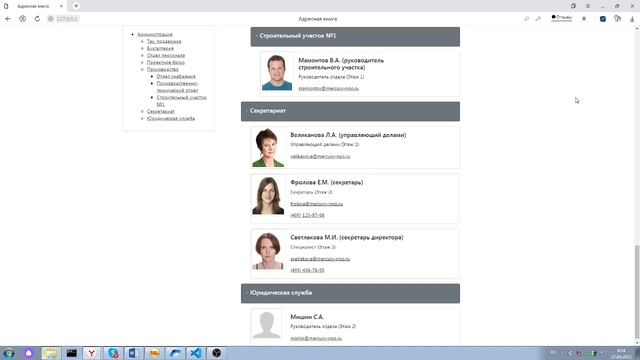Click the name Мишин С.А.

pos(307,317)
